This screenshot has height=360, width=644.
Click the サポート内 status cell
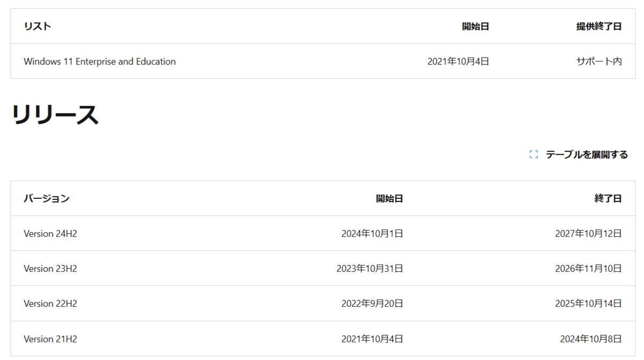point(599,61)
